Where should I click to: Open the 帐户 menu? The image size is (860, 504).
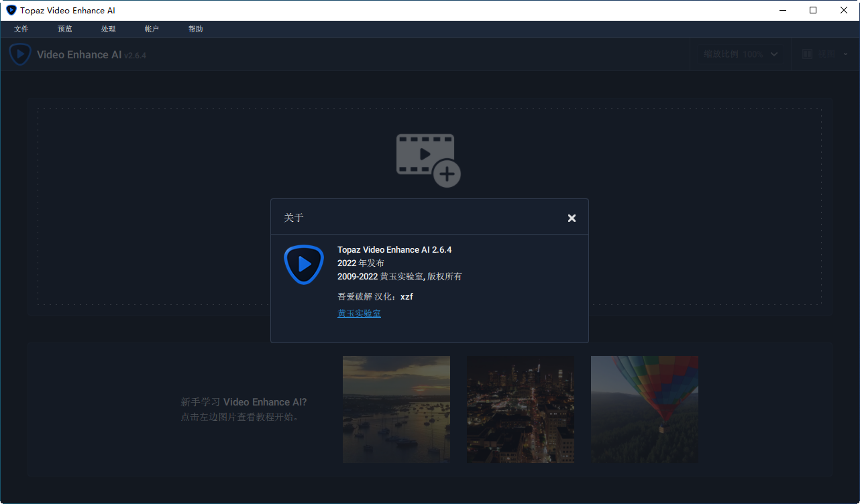pos(152,29)
